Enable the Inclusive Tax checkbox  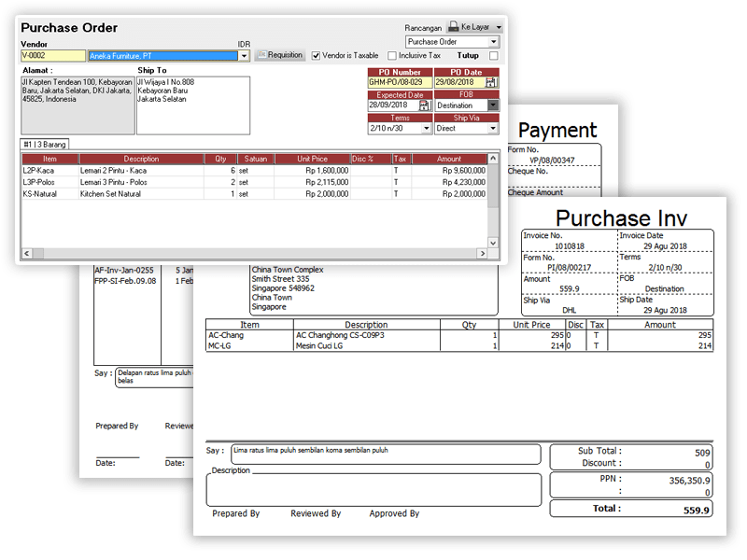[391, 56]
